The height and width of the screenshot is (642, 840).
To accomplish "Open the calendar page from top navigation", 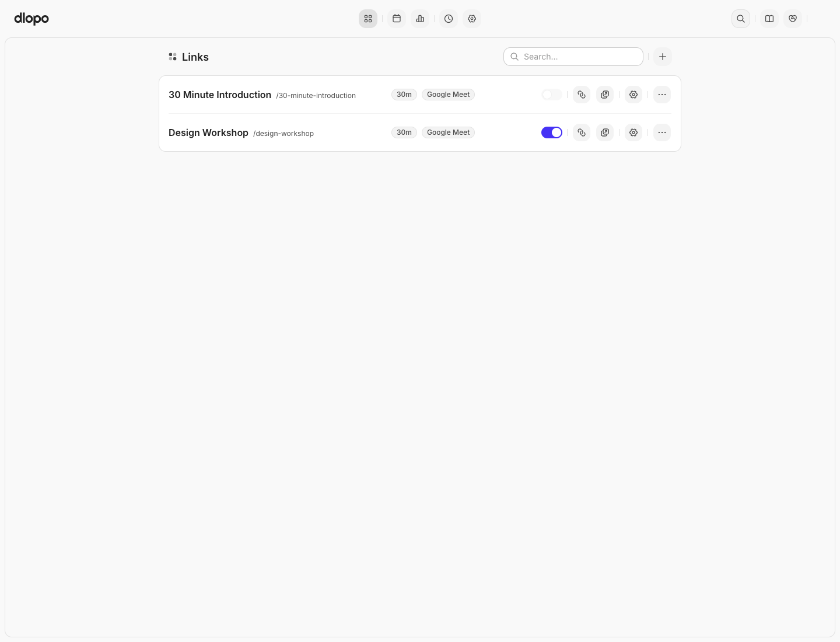I will (397, 19).
